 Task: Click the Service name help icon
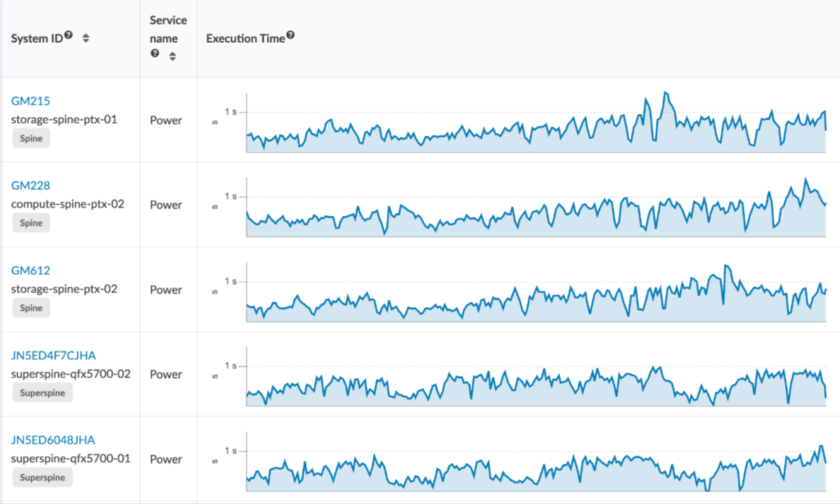pyautogui.click(x=155, y=53)
